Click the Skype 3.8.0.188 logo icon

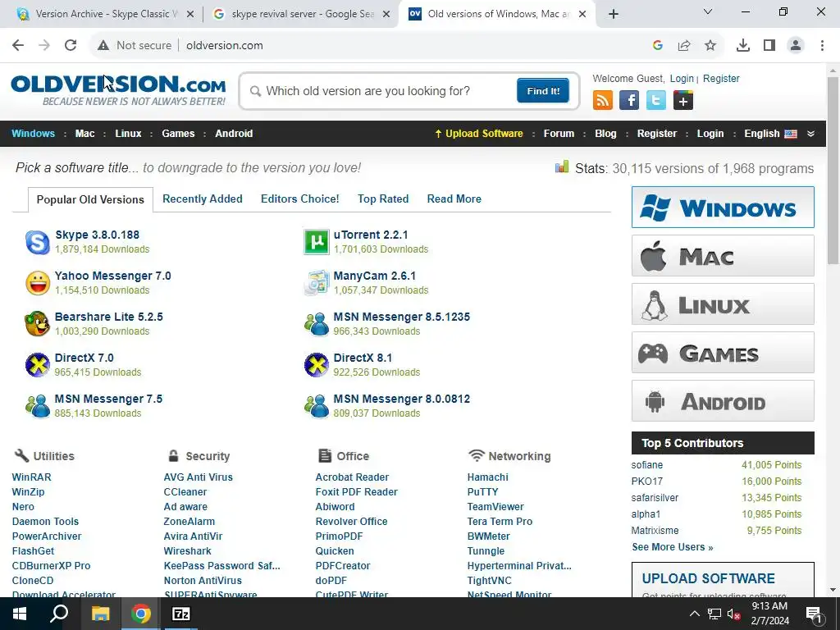tap(38, 242)
